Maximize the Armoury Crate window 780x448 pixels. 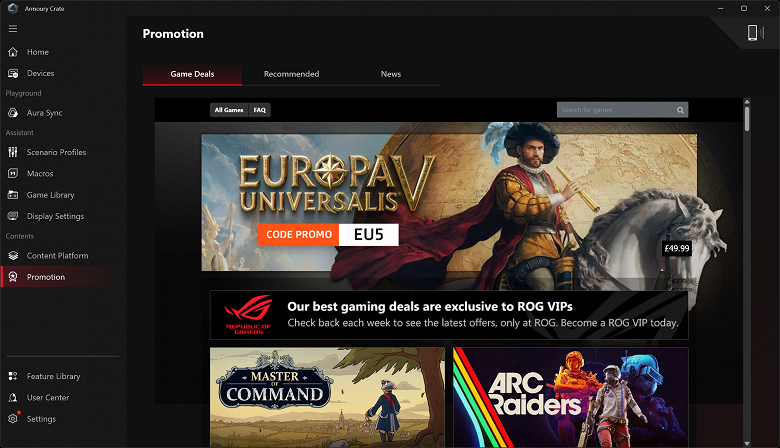pos(744,8)
